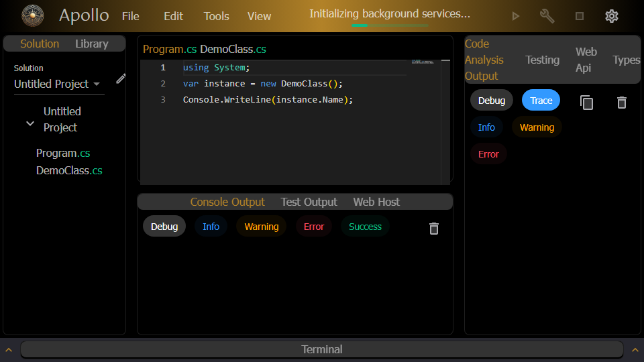Place cursor on code line 1 'using System;'
The height and width of the screenshot is (362, 644).
coord(216,67)
